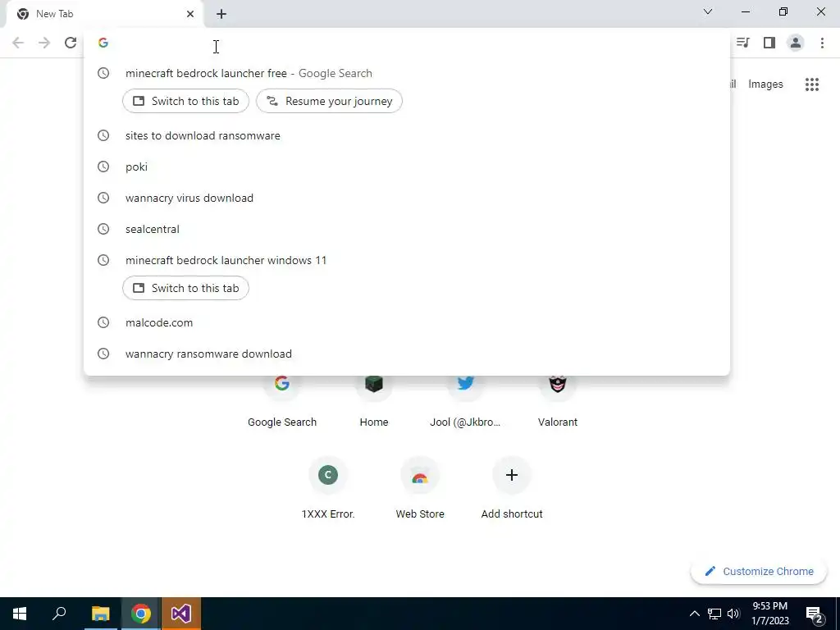Viewport: 840px width, 630px height.
Task: Select the sealcentral suggestion
Action: coord(407,229)
